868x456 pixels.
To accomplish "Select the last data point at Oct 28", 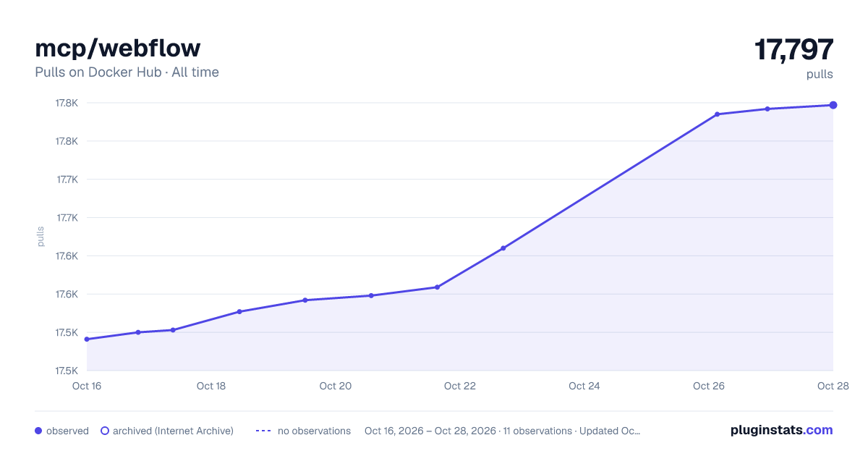I will pyautogui.click(x=833, y=105).
